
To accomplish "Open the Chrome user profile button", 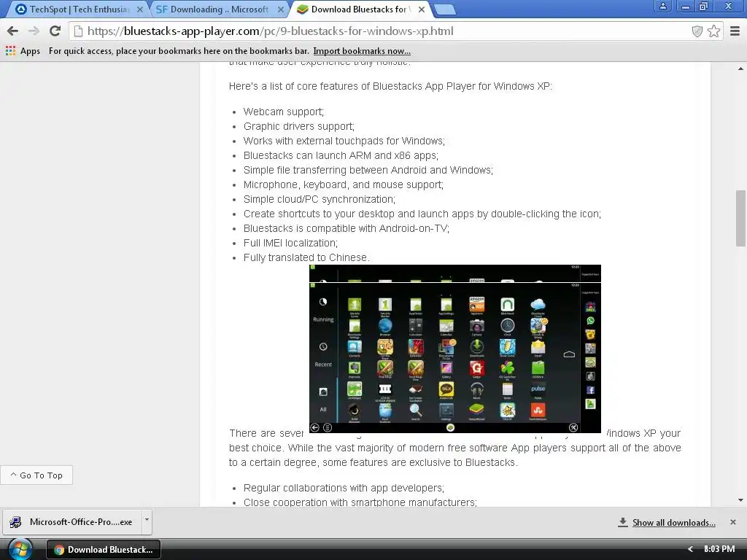I will pyautogui.click(x=662, y=6).
